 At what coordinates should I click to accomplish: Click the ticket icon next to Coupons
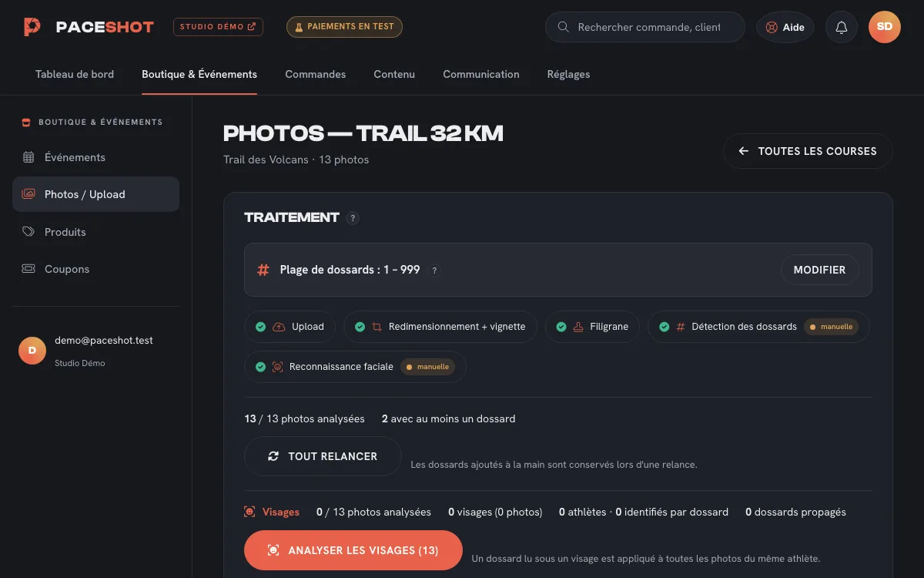pos(28,269)
